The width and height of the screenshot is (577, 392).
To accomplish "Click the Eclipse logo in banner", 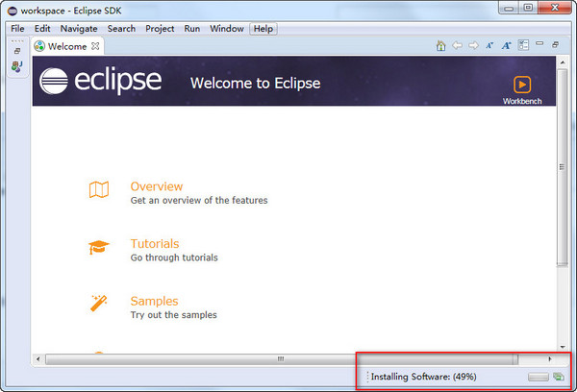I will click(x=100, y=81).
